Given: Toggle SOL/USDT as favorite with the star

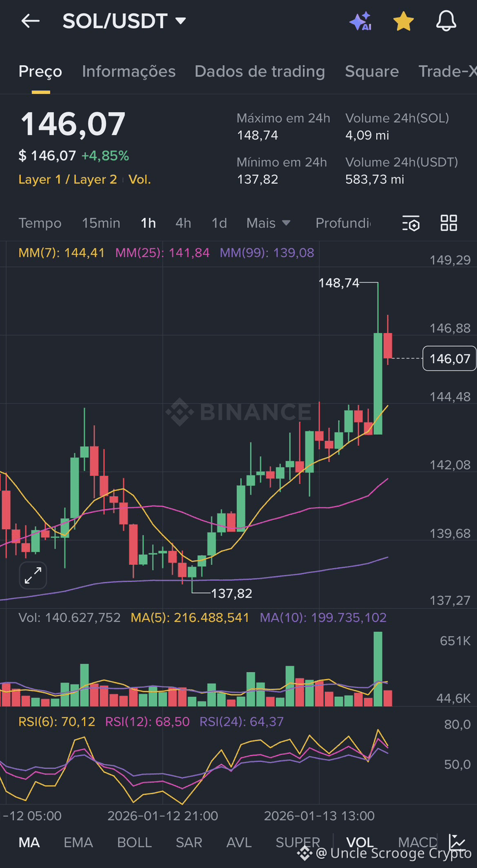Looking at the screenshot, I should pyautogui.click(x=403, y=21).
